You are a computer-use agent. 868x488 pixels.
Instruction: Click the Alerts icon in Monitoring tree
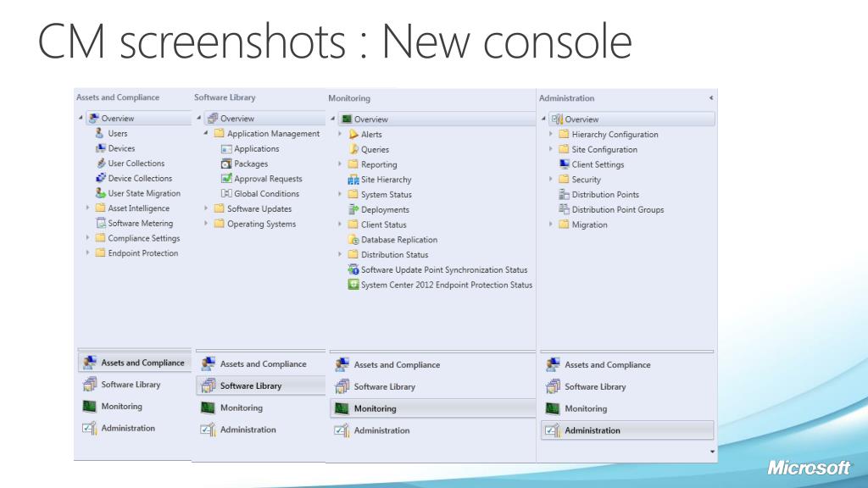tap(353, 135)
